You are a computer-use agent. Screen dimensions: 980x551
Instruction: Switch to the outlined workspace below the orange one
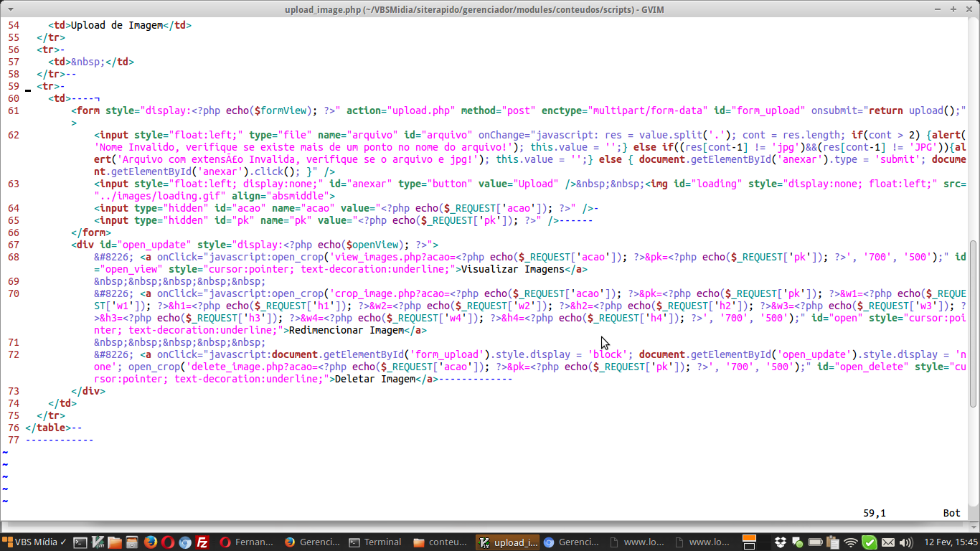coord(749,546)
